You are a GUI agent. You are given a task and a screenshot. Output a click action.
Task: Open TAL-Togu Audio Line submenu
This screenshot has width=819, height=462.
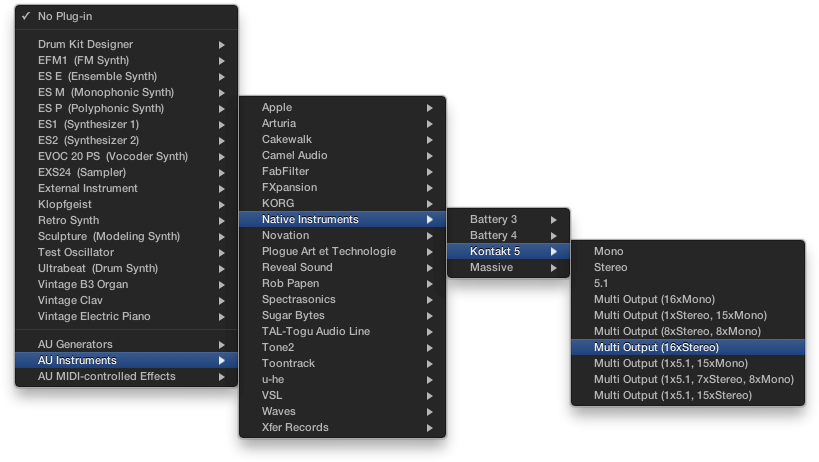coord(342,331)
